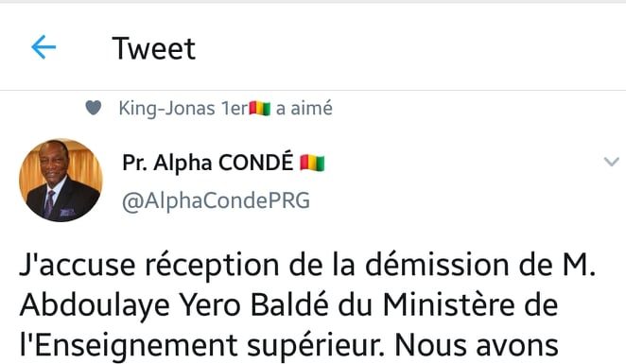Open Alpha Condé's profile picture
The height and width of the screenshot is (364, 626).
[x=61, y=180]
